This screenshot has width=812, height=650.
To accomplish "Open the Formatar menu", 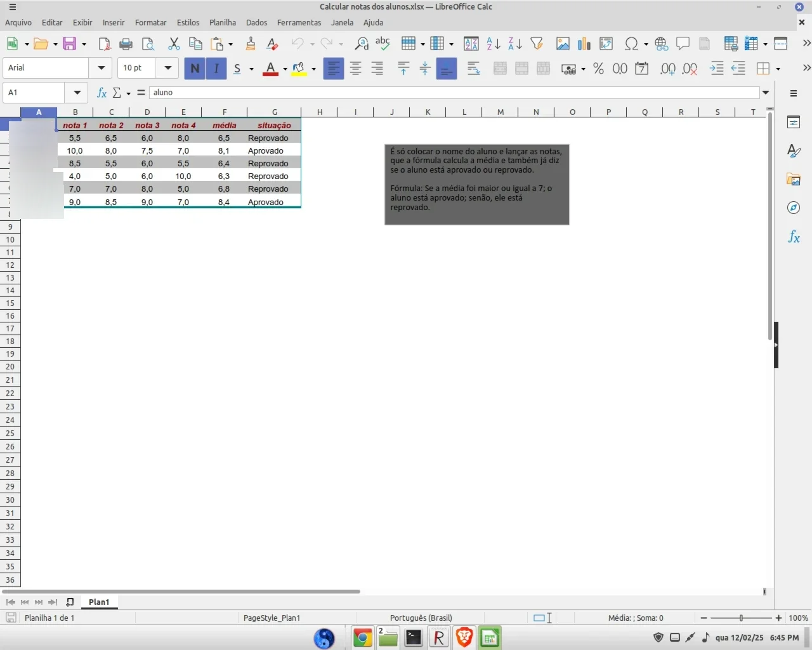I will (x=150, y=22).
